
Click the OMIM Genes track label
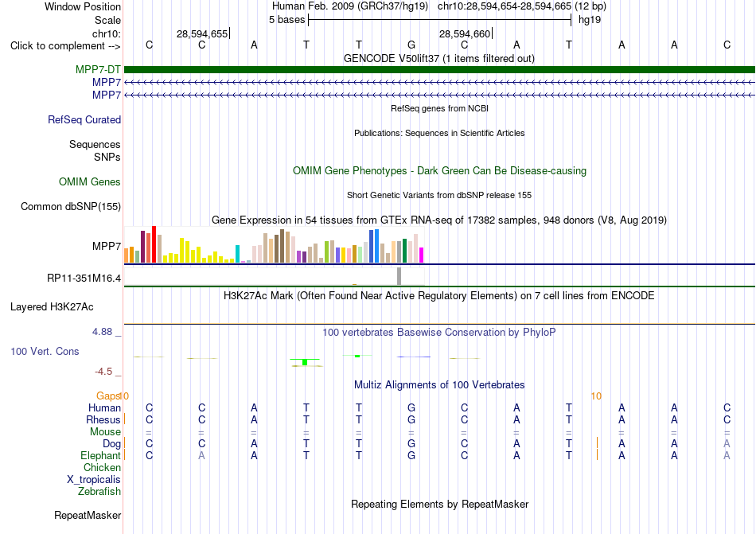pyautogui.click(x=90, y=181)
